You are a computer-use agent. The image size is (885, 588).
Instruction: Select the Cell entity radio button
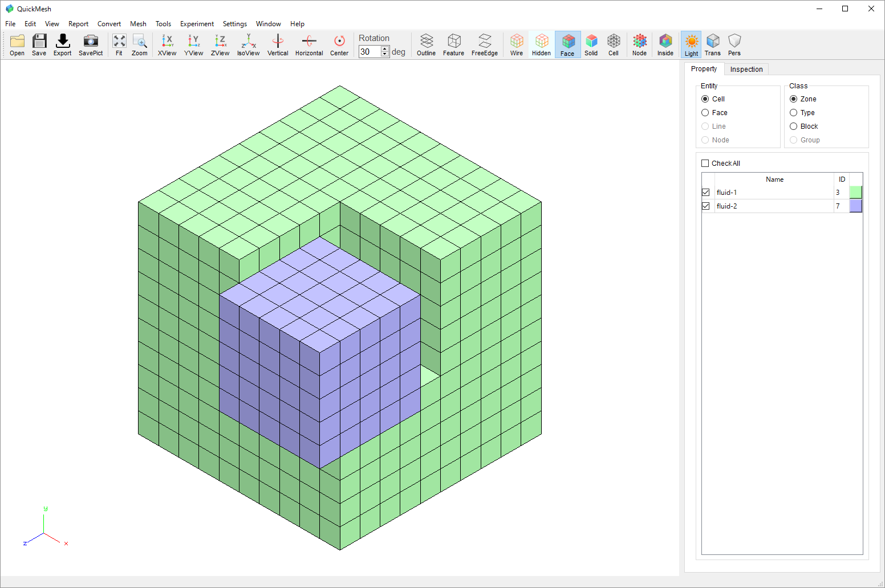[705, 99]
